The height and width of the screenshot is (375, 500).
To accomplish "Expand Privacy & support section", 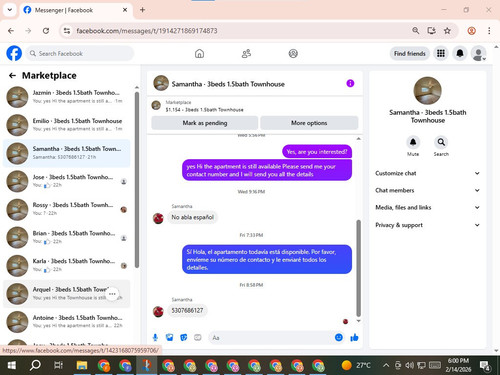I will tap(427, 225).
